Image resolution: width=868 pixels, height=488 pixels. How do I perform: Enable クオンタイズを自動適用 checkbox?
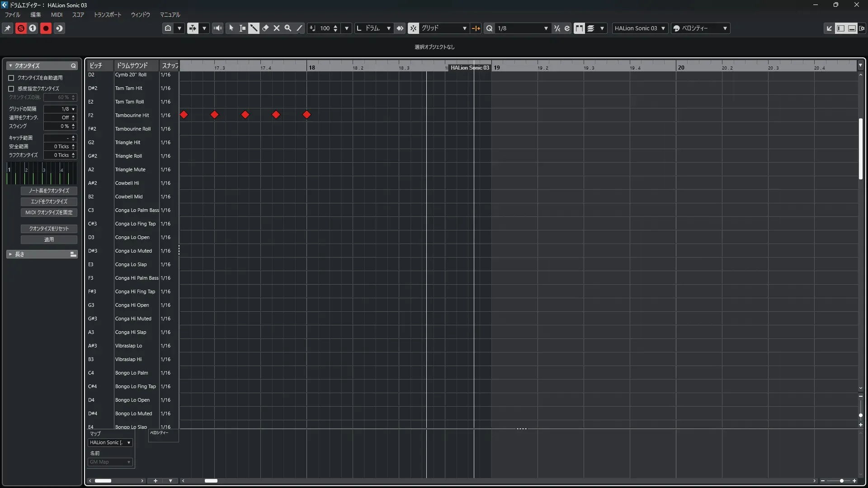coord(11,78)
